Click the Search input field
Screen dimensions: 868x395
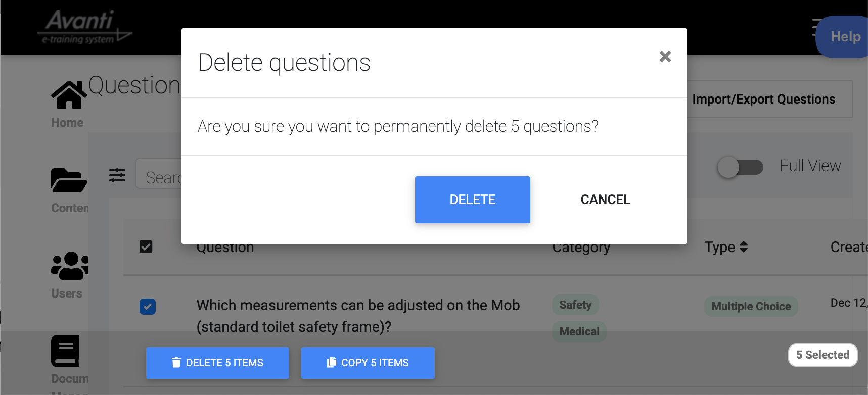tap(159, 173)
